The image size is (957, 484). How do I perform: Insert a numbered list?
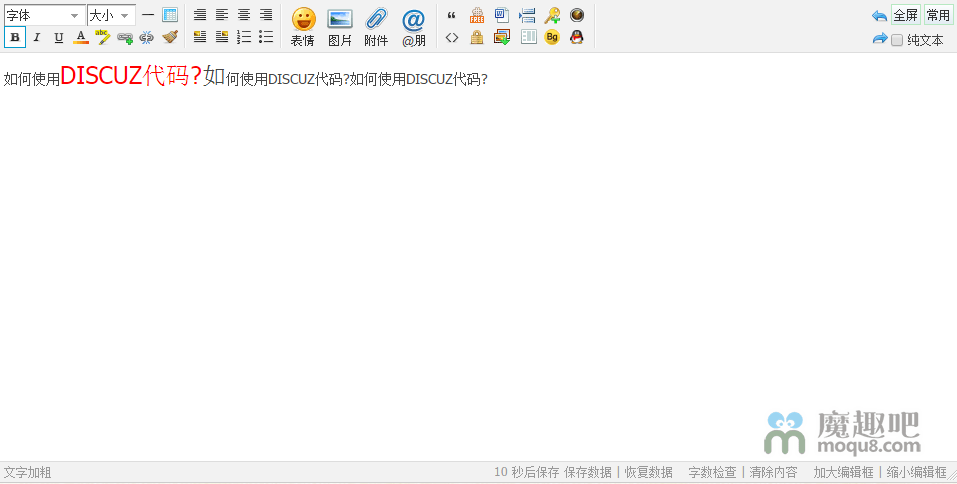click(x=244, y=38)
